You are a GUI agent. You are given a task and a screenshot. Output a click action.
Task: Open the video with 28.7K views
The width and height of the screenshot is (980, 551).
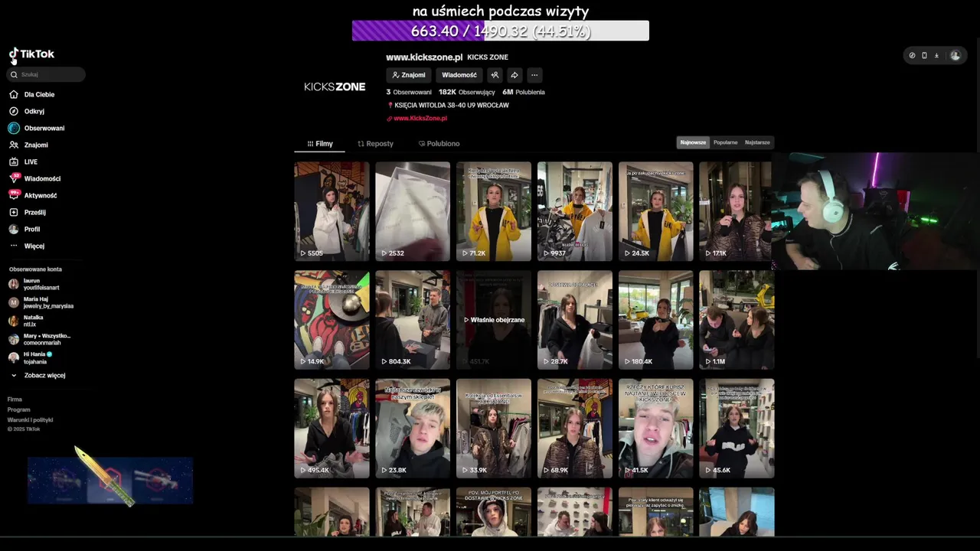(x=575, y=320)
